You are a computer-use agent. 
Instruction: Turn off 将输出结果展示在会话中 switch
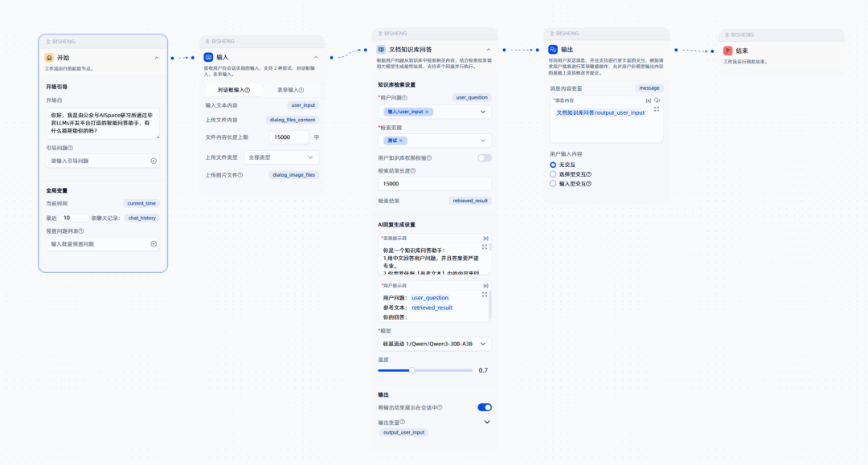point(485,407)
